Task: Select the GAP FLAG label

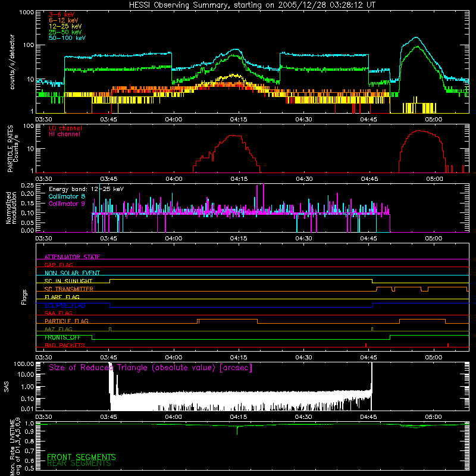Action: pyautogui.click(x=58, y=265)
